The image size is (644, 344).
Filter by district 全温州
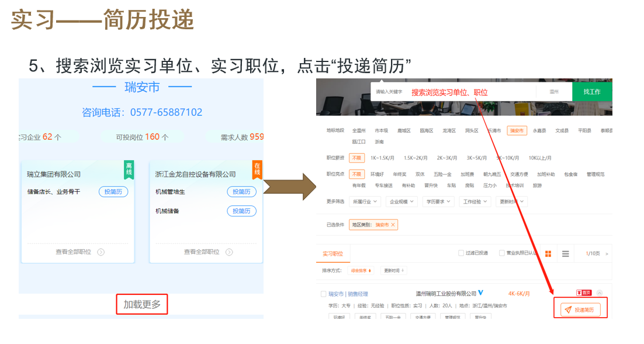pyautogui.click(x=359, y=130)
